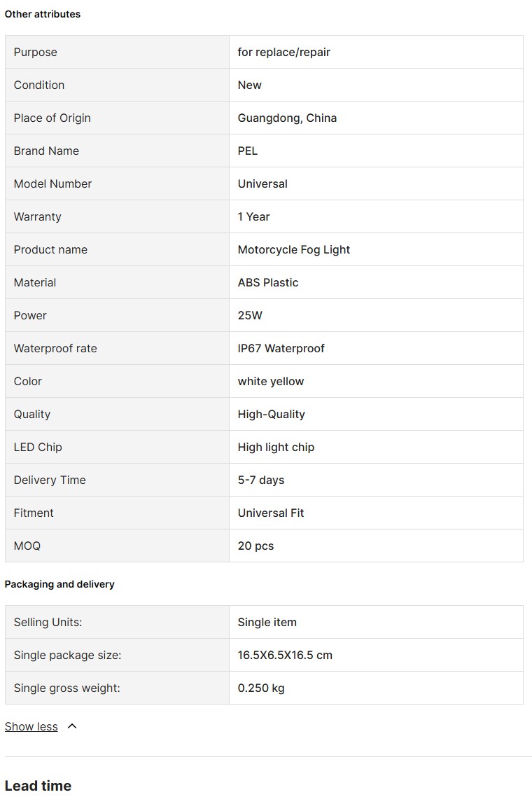The image size is (532, 804).
Task: Click the "PEL" brand name value
Action: [248, 151]
